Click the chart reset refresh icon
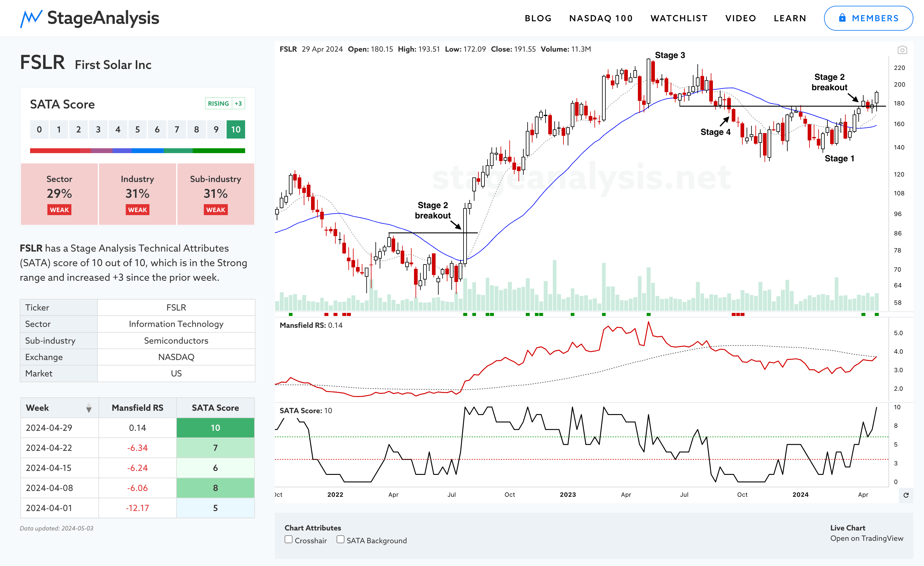This screenshot has height=566, width=924. (906, 495)
